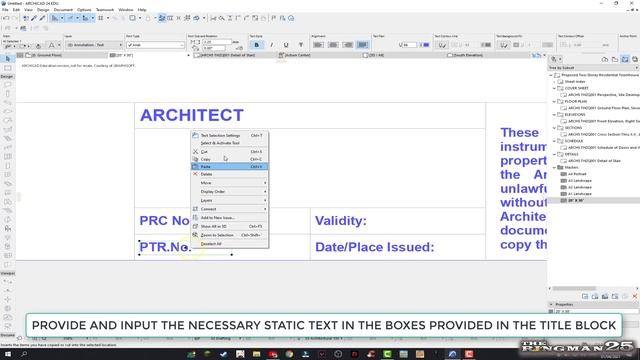Choose Text Selection Settings from context menu
The height and width of the screenshot is (360, 640).
pyautogui.click(x=229, y=136)
